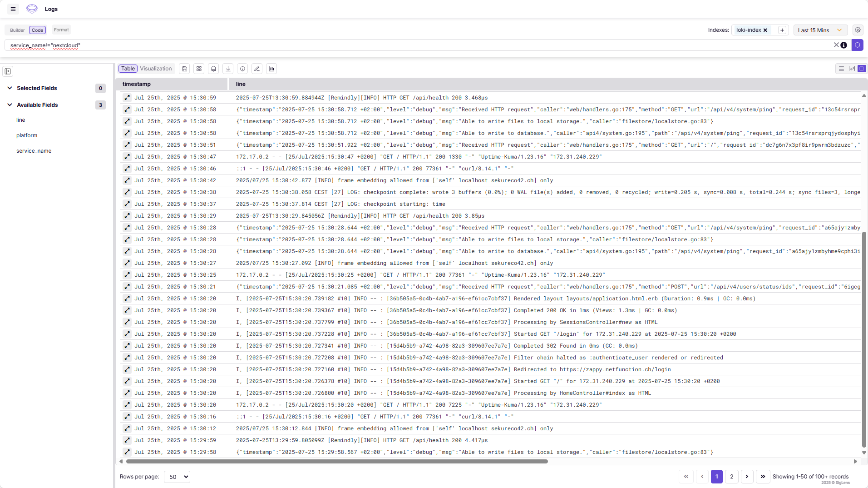Image resolution: width=868 pixels, height=488 pixels.
Task: Switch to the Visualization tab
Action: point(155,68)
